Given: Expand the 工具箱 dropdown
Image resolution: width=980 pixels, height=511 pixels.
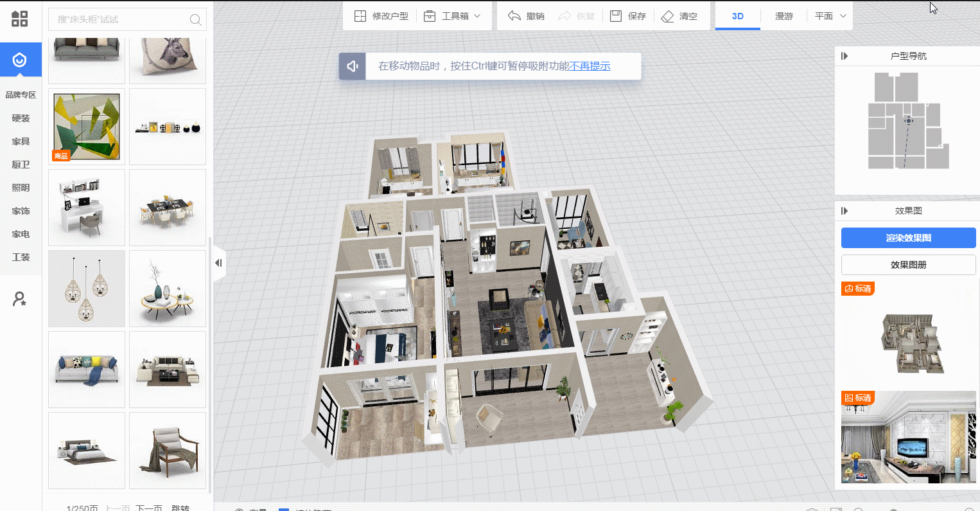Looking at the screenshot, I should pyautogui.click(x=477, y=16).
